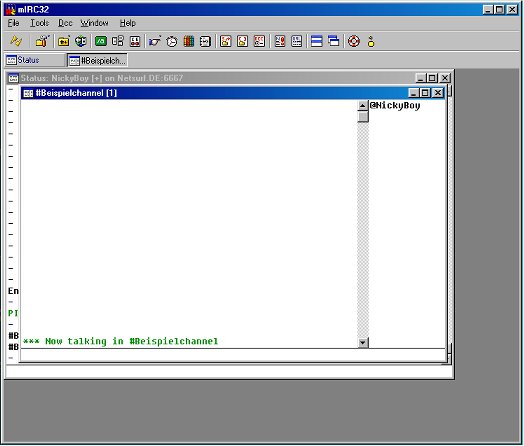Focus the Status window input box
Image resolution: width=524 pixels, height=446 pixels.
[229, 371]
